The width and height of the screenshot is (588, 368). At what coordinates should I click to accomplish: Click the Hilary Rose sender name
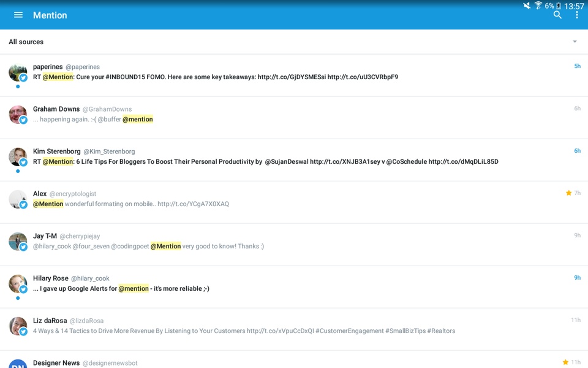click(51, 278)
